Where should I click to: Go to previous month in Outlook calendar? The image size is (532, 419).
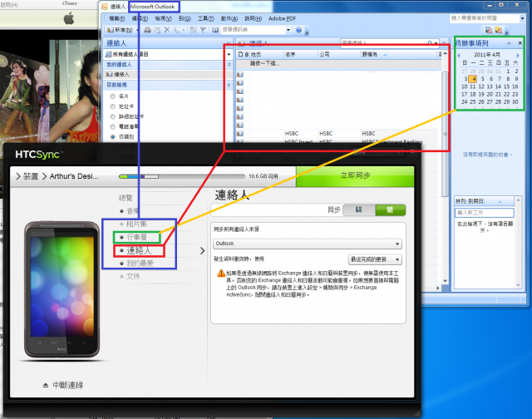point(459,55)
